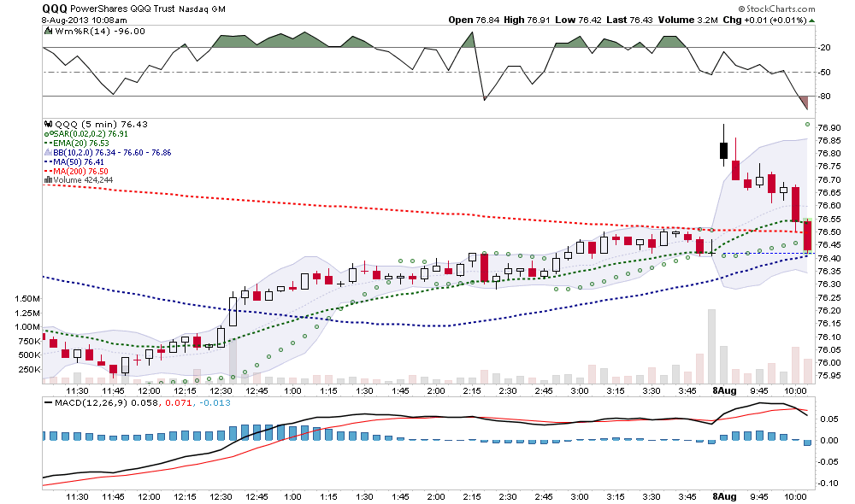
Task: Click the -0.10 MACD axis label
Action: tap(828, 483)
